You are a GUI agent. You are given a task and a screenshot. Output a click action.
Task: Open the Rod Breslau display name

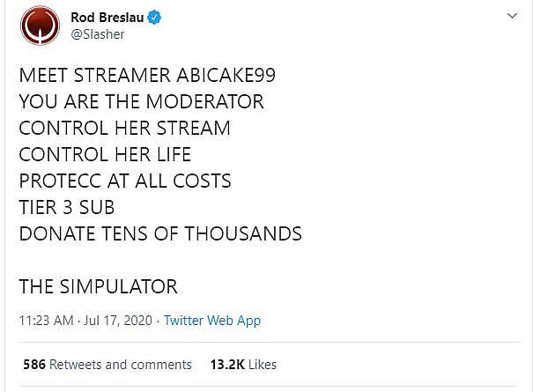107,16
